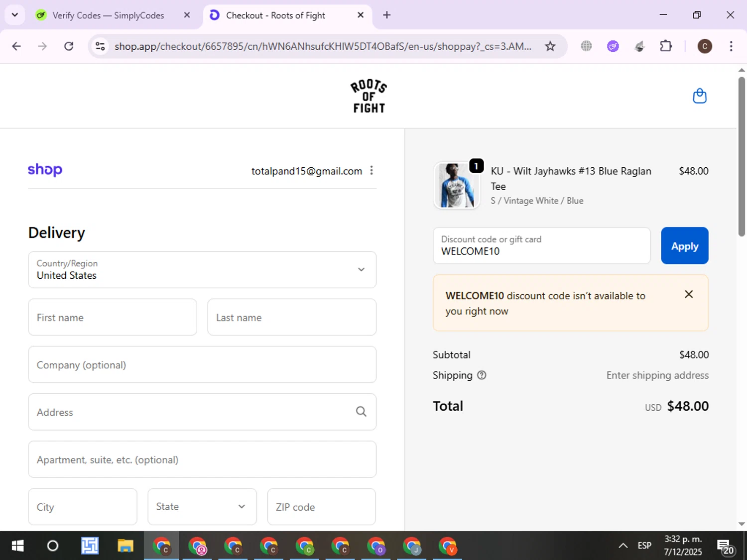Open the Chrome three-dot menu

tap(731, 46)
